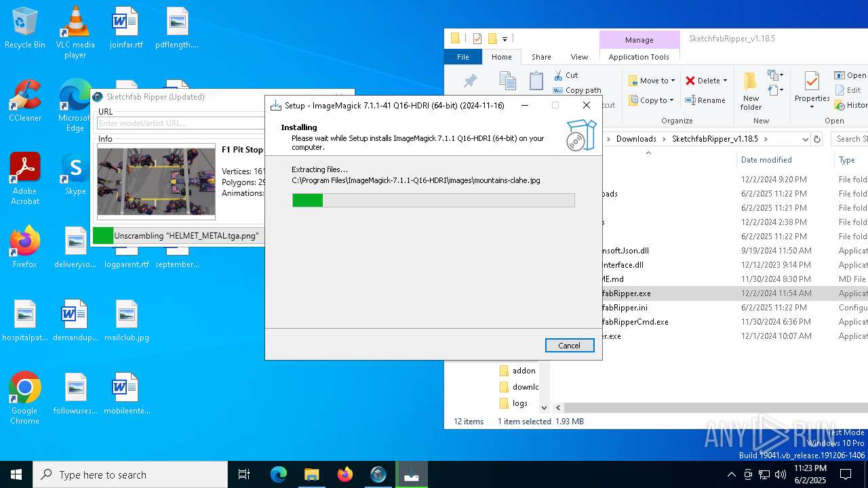Switch to the View ribbon tab
Image resolution: width=868 pixels, height=488 pixels.
click(x=579, y=57)
